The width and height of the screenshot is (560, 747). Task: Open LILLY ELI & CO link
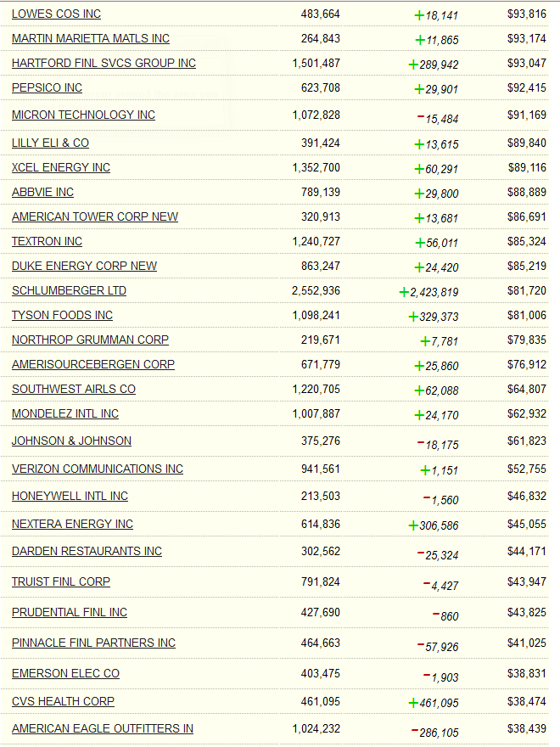(50, 143)
